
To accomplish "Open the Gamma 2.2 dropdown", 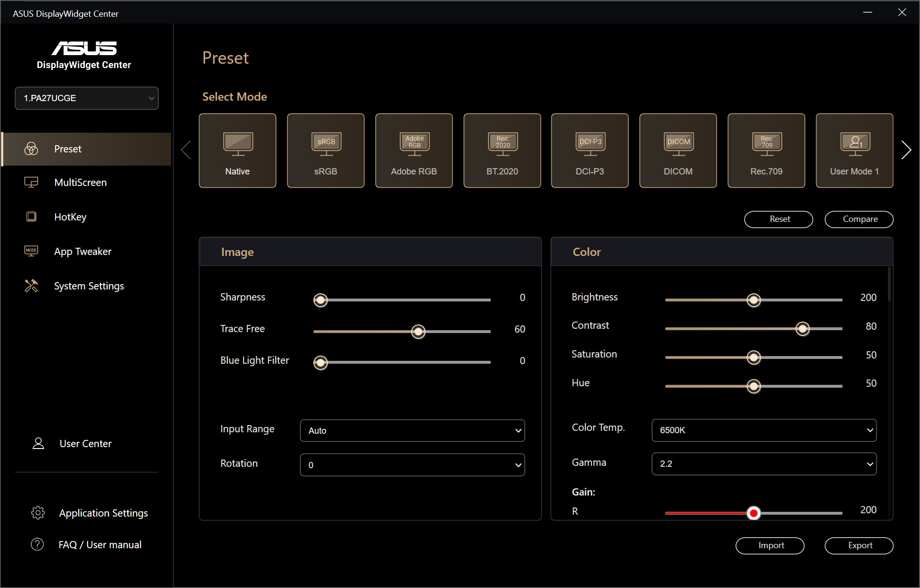I will [764, 464].
